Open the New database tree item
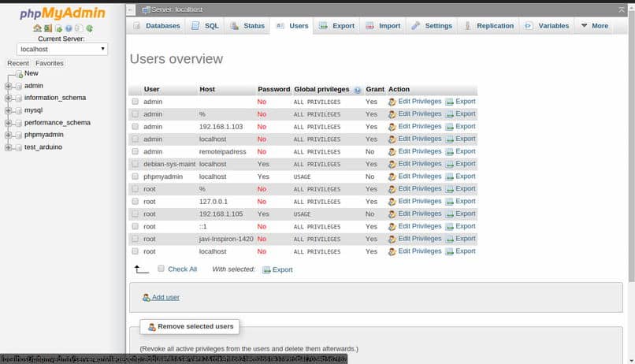Screen dimensions: 635x364 click(32, 73)
